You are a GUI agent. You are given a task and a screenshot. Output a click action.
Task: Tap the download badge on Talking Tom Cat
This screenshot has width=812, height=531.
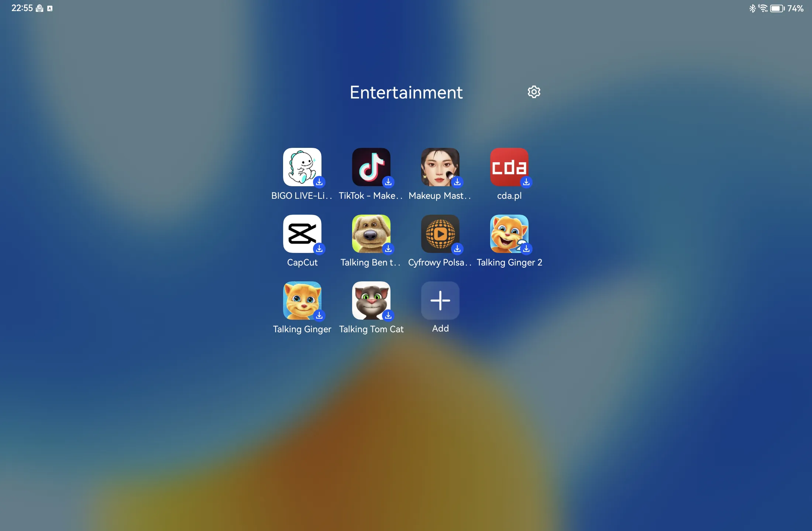(x=388, y=316)
